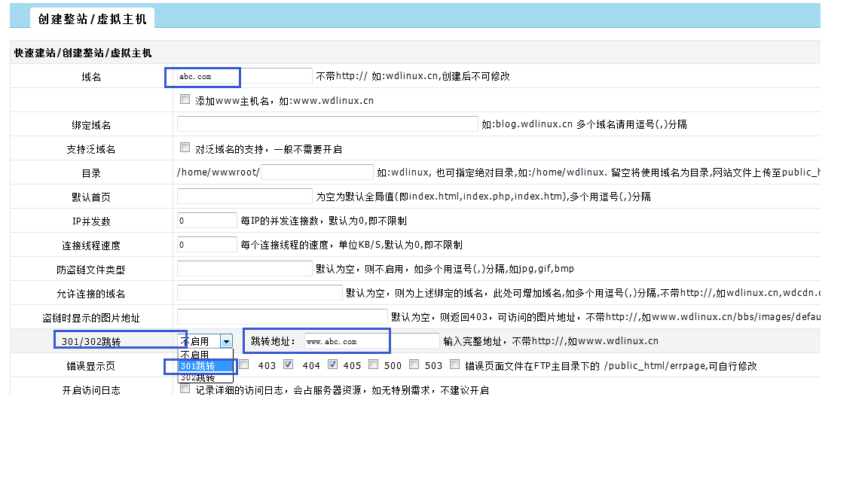The image size is (868, 488).
Task: Click the IP并发数 input field
Action: 206,221
